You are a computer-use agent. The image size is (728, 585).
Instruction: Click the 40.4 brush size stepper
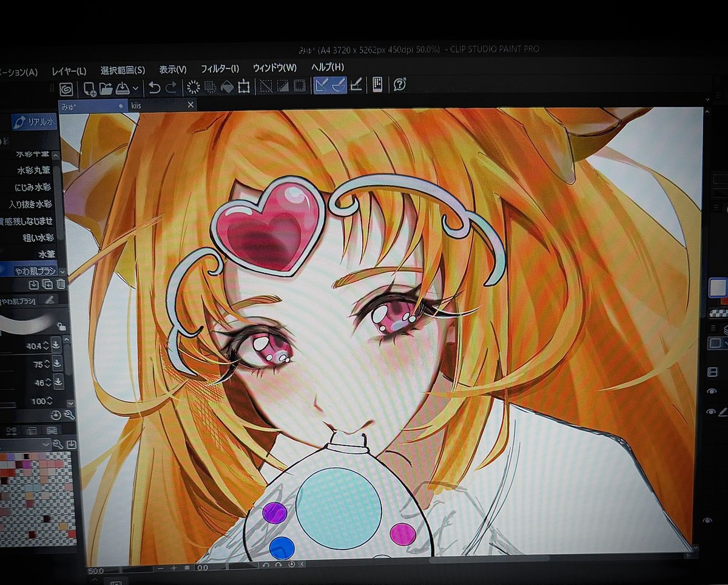[47, 345]
